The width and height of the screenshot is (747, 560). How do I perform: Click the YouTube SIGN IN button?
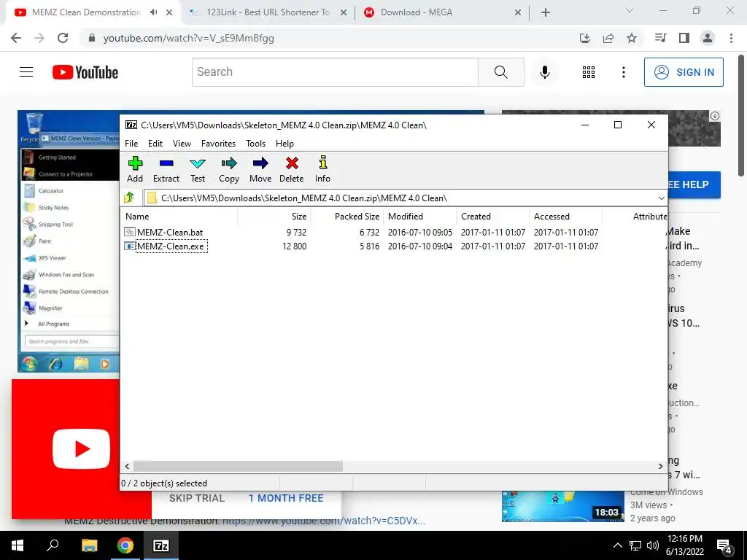[684, 72]
